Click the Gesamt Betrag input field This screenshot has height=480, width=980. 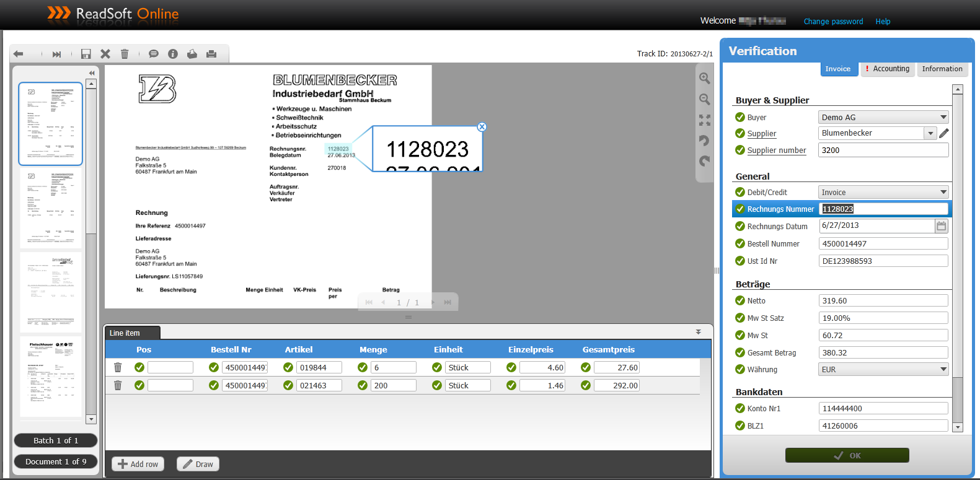883,352
